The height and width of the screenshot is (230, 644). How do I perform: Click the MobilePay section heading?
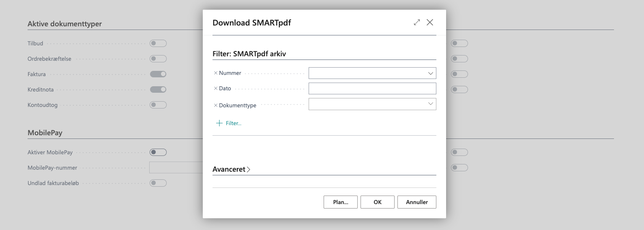(45, 133)
